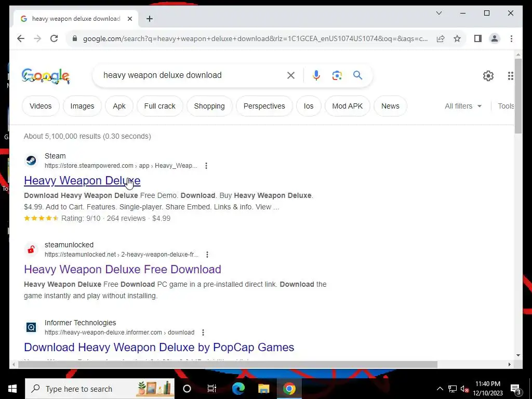This screenshot has width=532, height=399.
Task: Open Google quick settings gear
Action: pos(488,76)
